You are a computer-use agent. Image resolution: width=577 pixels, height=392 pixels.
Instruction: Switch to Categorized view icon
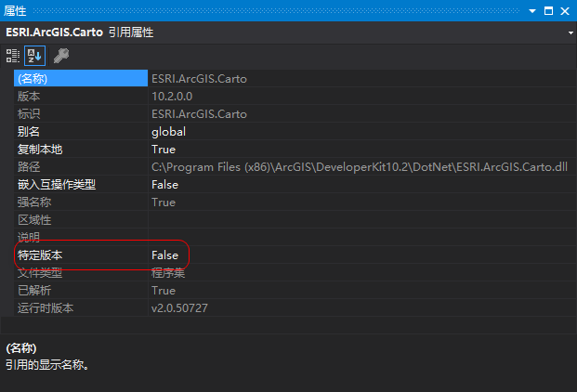(12, 56)
